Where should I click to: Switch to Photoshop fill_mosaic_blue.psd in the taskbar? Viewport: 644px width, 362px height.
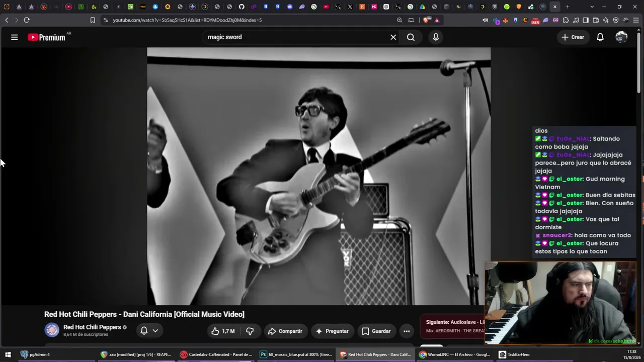pyautogui.click(x=296, y=354)
